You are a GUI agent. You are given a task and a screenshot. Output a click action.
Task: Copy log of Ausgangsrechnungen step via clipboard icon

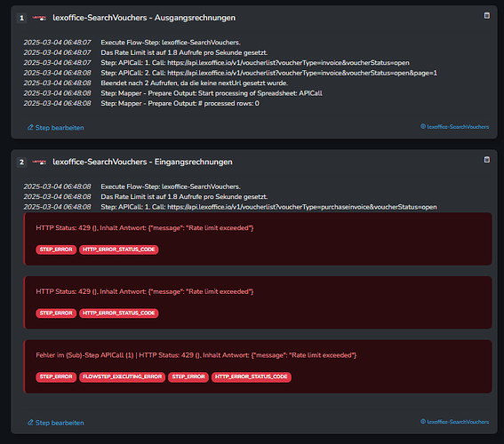[486, 15]
